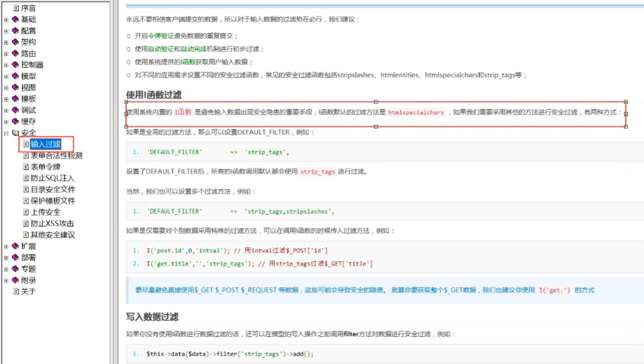This screenshot has width=644, height=364.
Task: Expand the 基础 tree node
Action: coord(6,19)
